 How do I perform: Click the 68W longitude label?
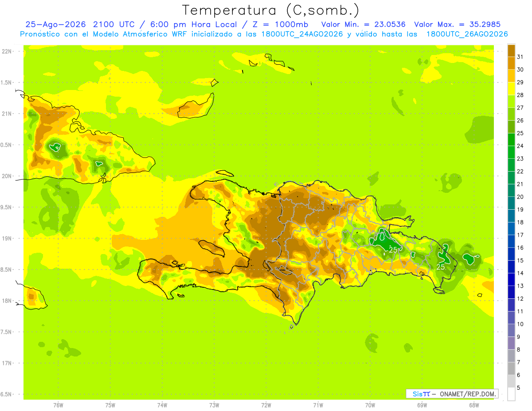(474, 405)
